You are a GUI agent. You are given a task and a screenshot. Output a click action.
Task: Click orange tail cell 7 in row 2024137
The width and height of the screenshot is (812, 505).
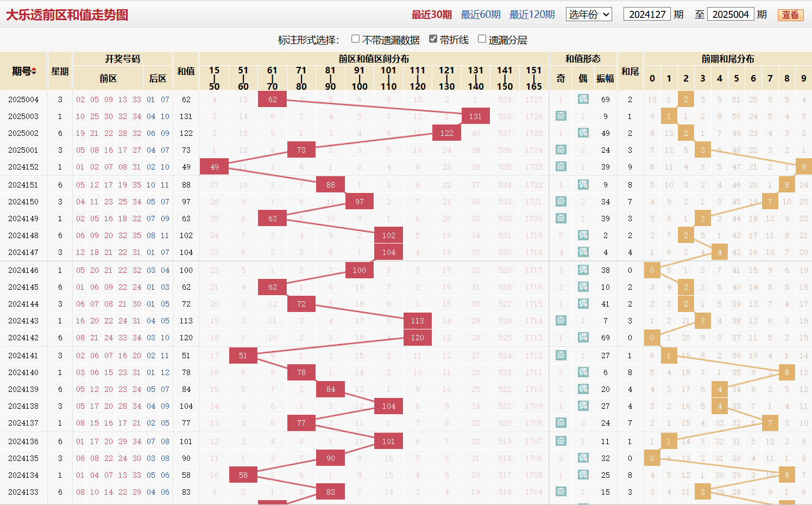[x=770, y=423]
